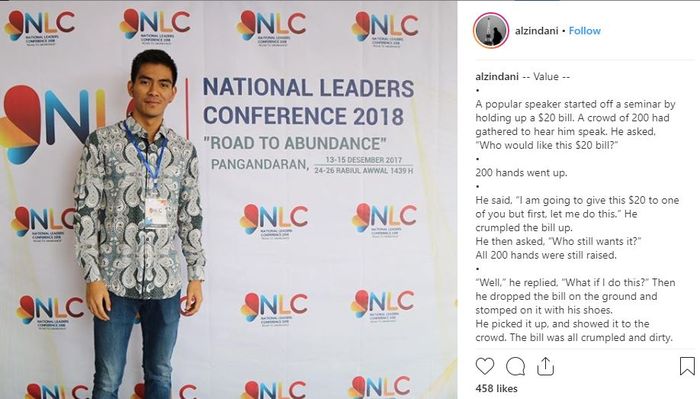View the 458 likes list
The image size is (700, 399).
tap(496, 389)
